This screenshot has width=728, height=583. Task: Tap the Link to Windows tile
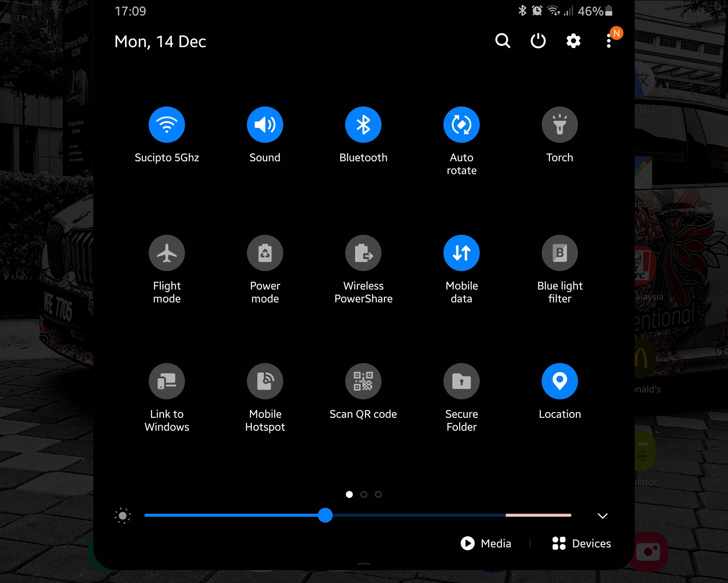167,381
